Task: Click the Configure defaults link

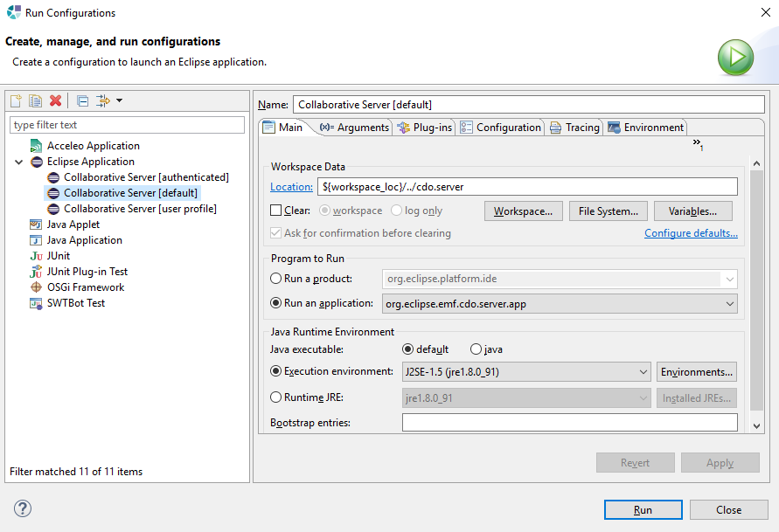Action: click(x=691, y=233)
